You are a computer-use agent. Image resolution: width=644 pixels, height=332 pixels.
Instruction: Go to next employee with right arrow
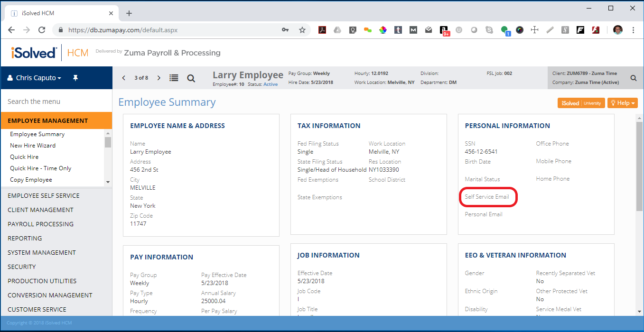(x=159, y=78)
